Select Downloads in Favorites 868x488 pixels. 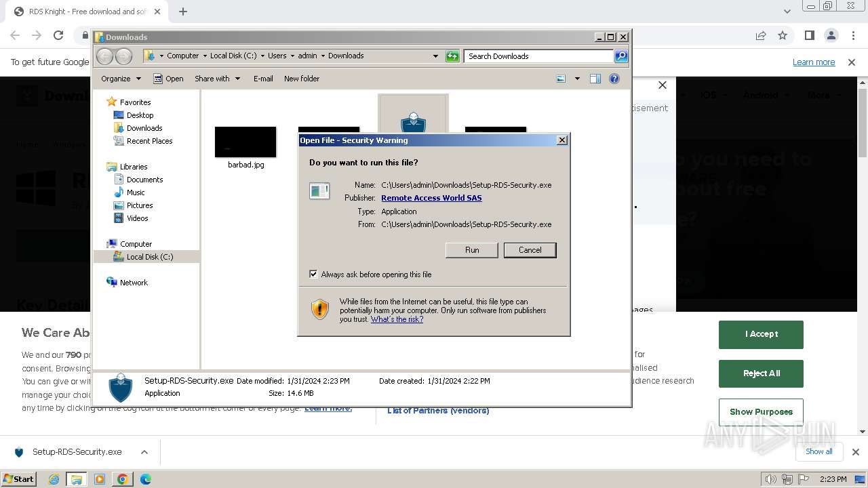coord(144,128)
